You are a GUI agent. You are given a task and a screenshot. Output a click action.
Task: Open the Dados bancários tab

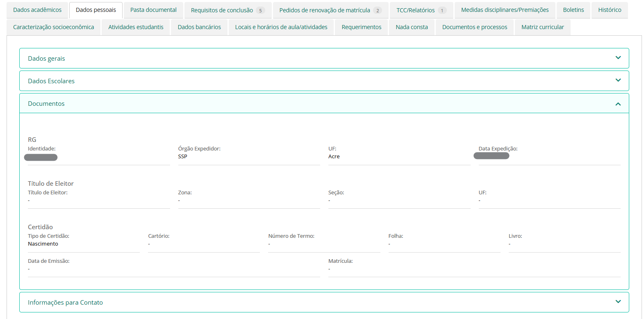click(x=199, y=27)
